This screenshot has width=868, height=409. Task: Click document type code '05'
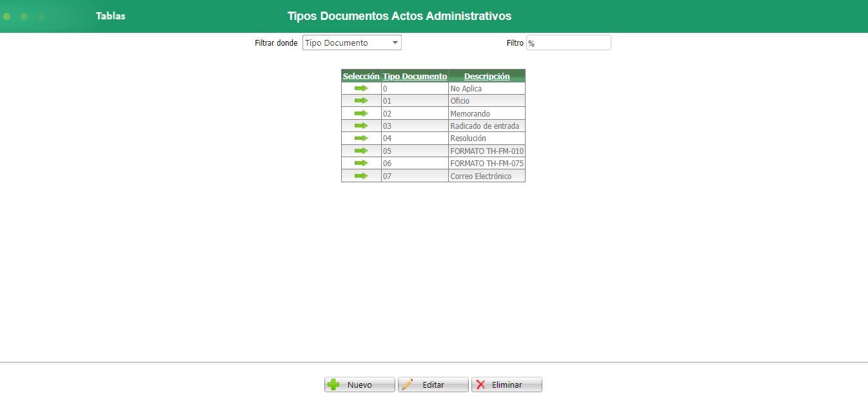(x=387, y=151)
